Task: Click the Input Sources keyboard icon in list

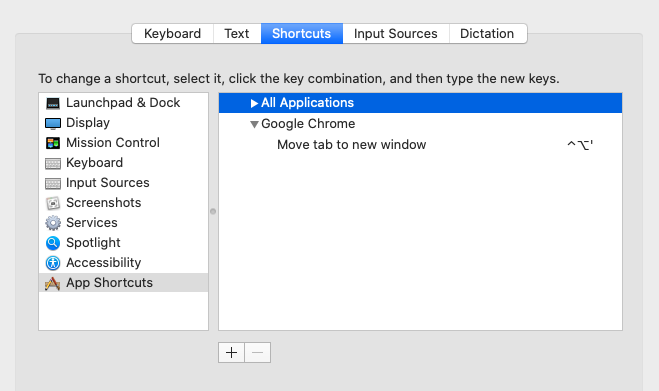Action: pyautogui.click(x=53, y=183)
